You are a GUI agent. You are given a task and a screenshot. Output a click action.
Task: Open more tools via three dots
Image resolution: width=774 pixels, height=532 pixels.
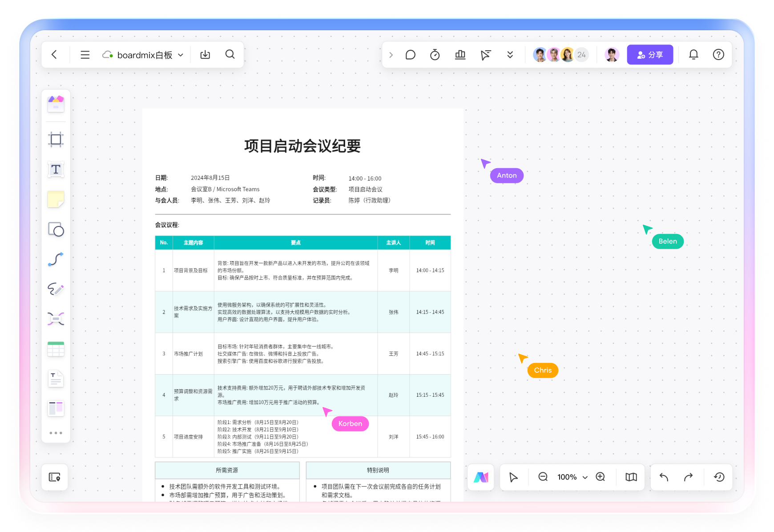tap(56, 433)
